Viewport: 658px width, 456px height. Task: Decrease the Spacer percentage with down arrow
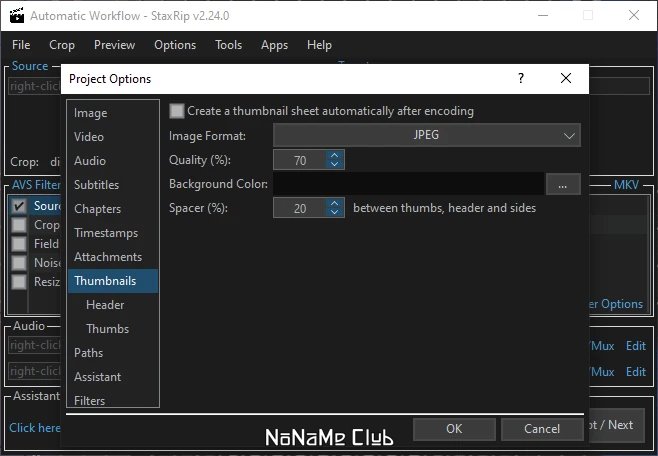[x=334, y=212]
